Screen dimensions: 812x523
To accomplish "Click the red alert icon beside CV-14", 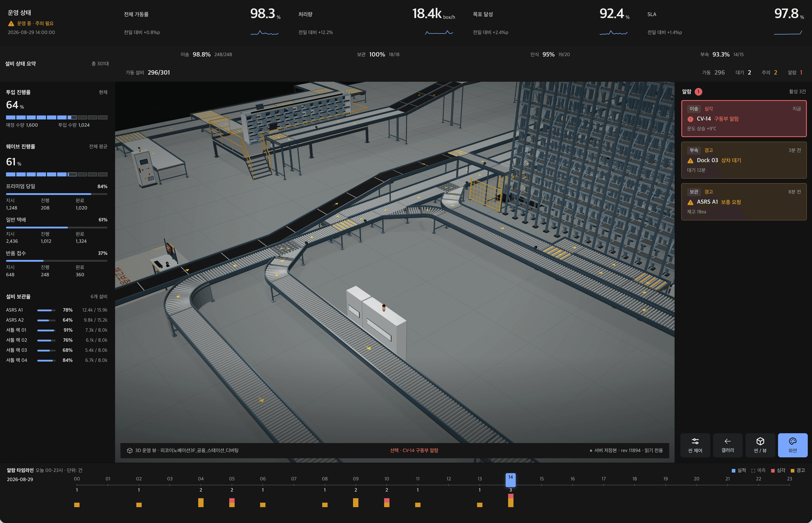I will (690, 119).
